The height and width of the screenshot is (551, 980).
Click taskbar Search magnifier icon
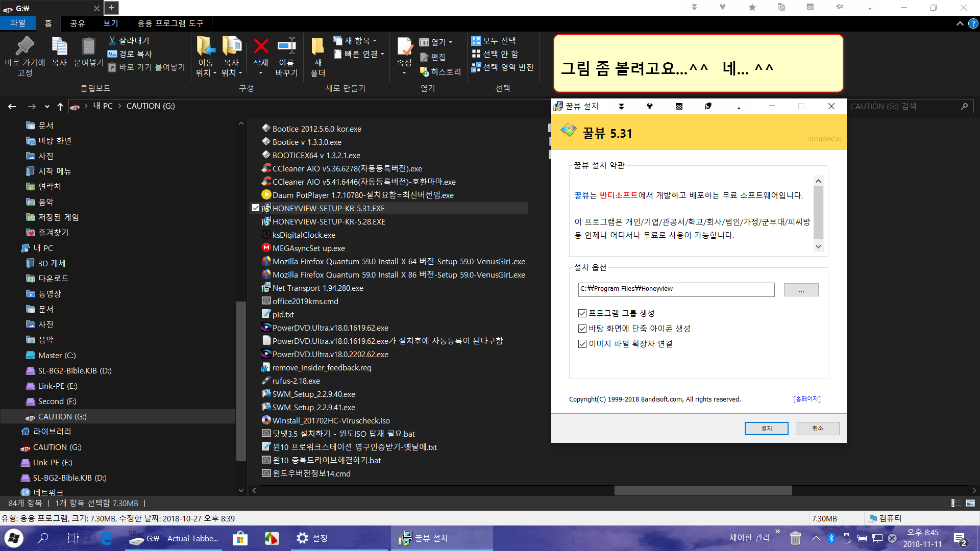coord(43,538)
